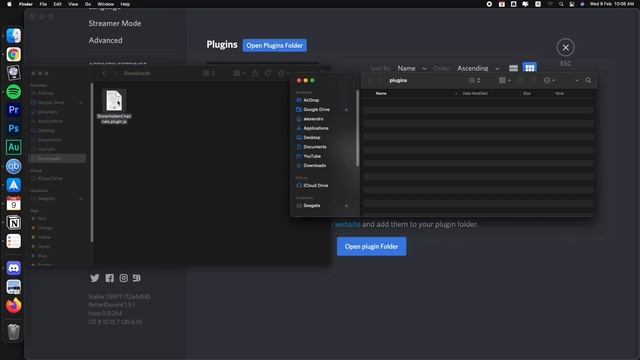Change view mode in plugins window toolbar
Viewport: 640px width, 360px height.
(474, 80)
